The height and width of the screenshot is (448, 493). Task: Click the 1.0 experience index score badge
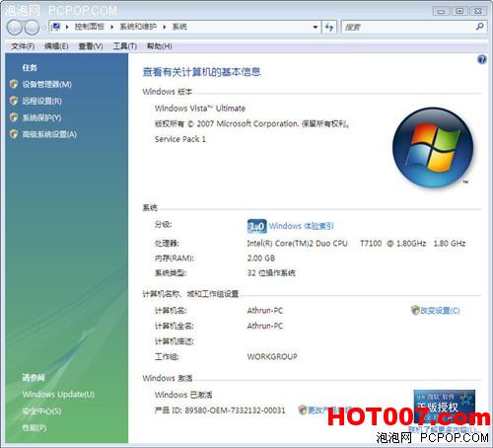256,226
